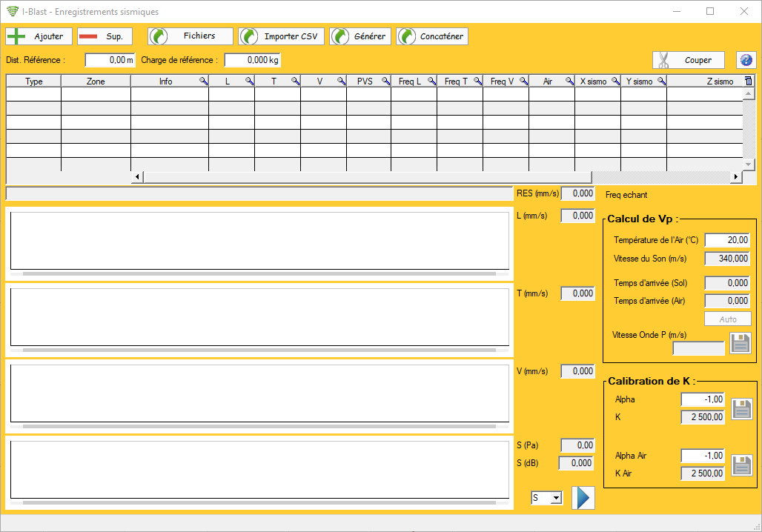Image resolution: width=762 pixels, height=532 pixels.
Task: Click the Importer CSV button
Action: click(x=282, y=36)
